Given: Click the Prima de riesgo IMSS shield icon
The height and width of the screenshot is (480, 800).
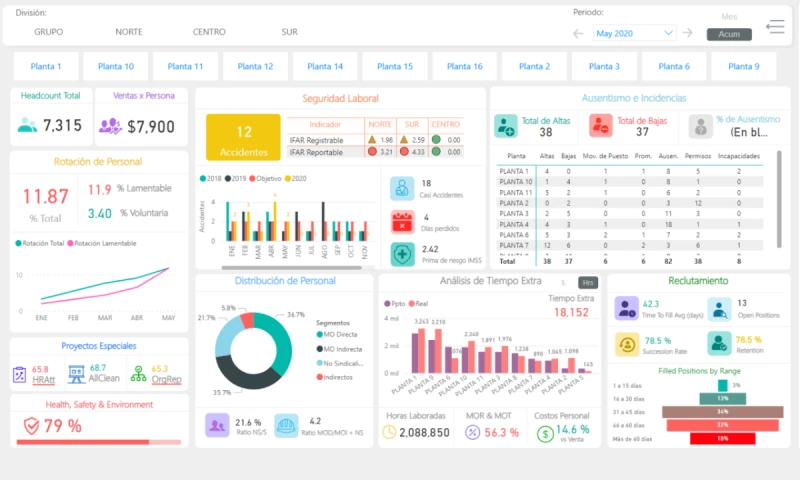Looking at the screenshot, I should pyautogui.click(x=402, y=254).
